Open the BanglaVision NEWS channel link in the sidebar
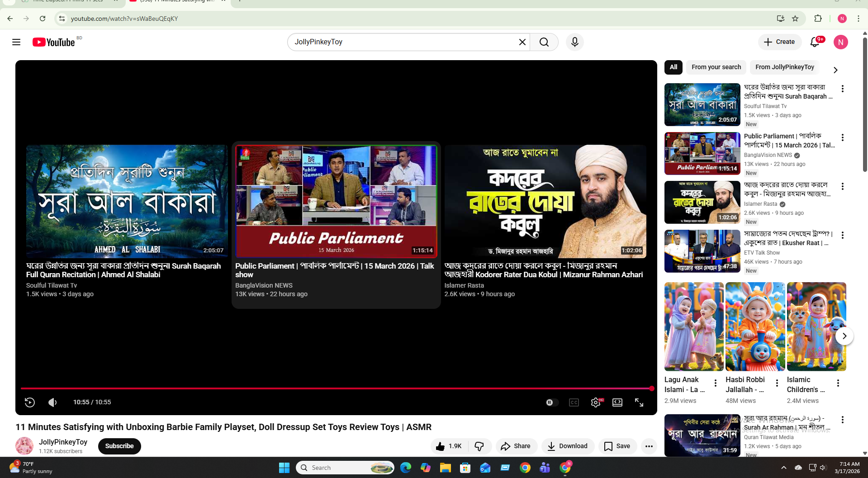 tap(768, 155)
